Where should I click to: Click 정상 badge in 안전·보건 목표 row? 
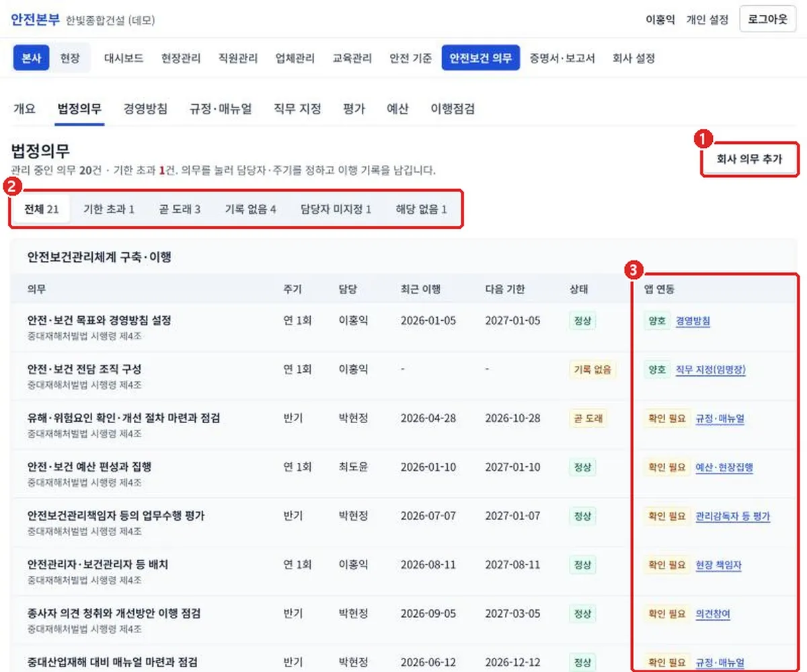pos(582,321)
